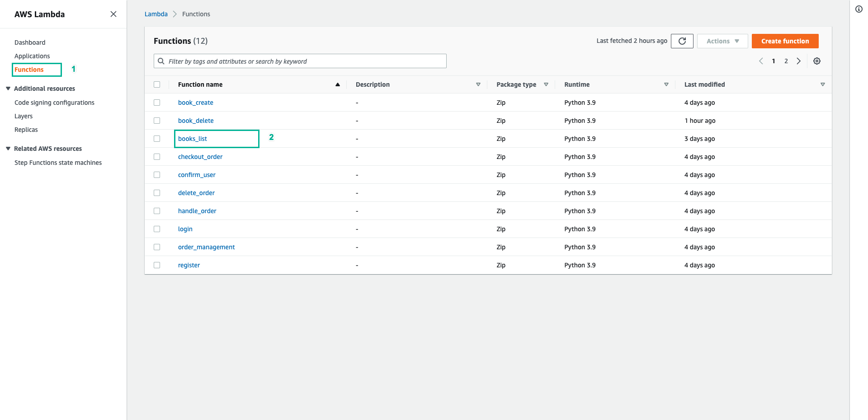Select page 1 in pagination
Image resolution: width=868 pixels, height=420 pixels.
(x=774, y=61)
